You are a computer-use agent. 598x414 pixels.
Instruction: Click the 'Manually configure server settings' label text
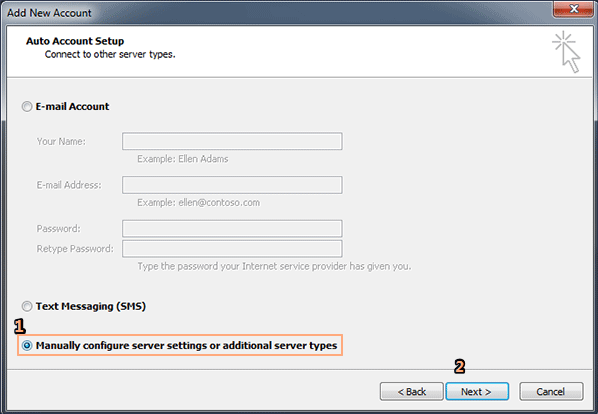186,346
